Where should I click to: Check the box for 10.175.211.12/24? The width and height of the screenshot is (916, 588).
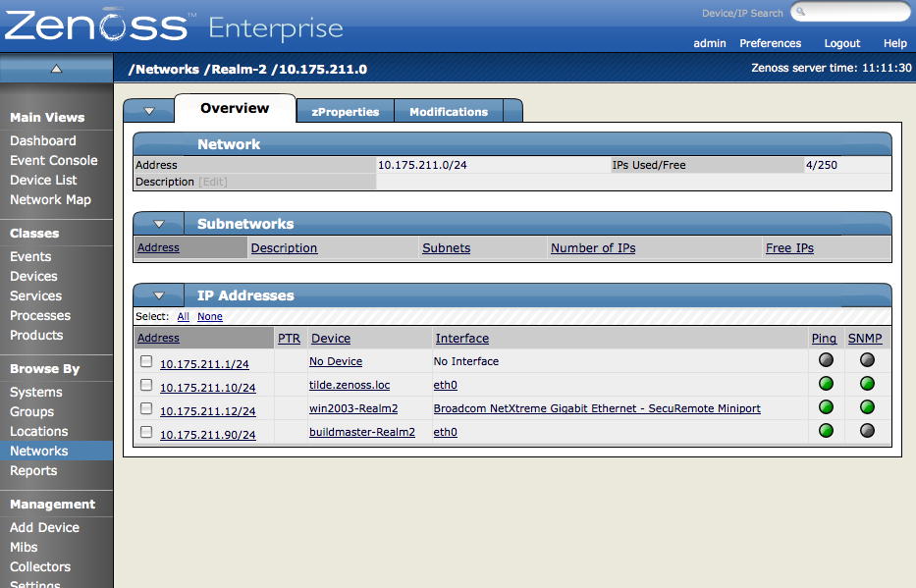click(146, 408)
